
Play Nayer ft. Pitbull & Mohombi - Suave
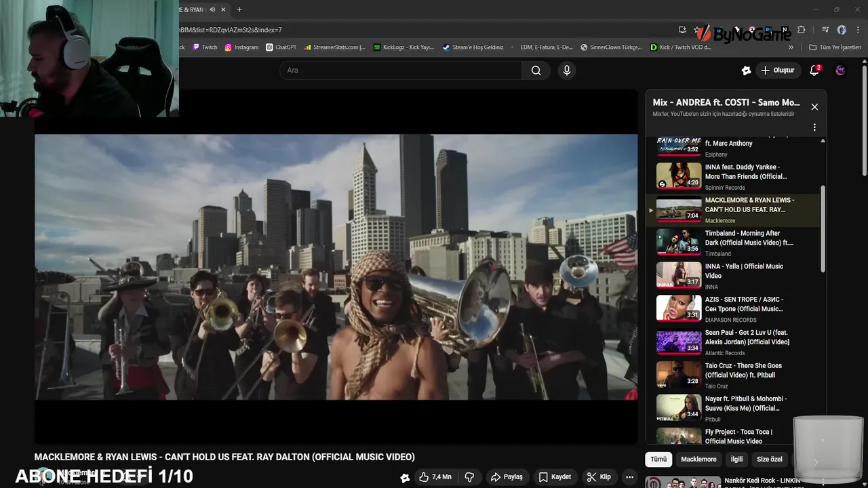pyautogui.click(x=732, y=409)
